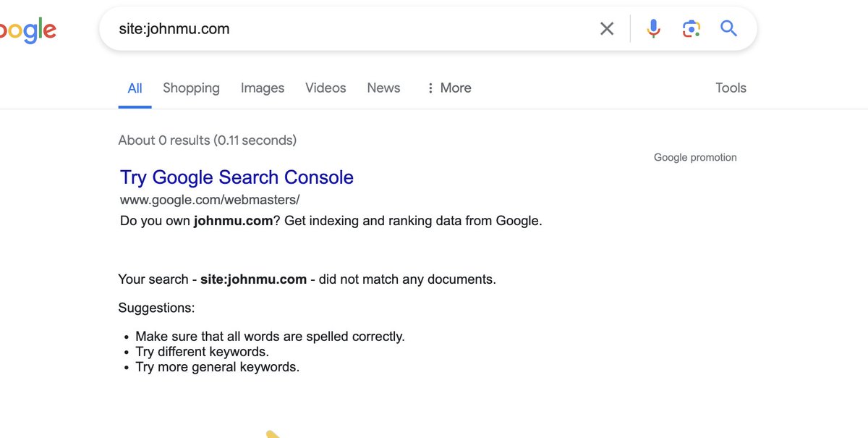Click the Google promotion label
This screenshot has height=438, width=868.
pos(695,157)
